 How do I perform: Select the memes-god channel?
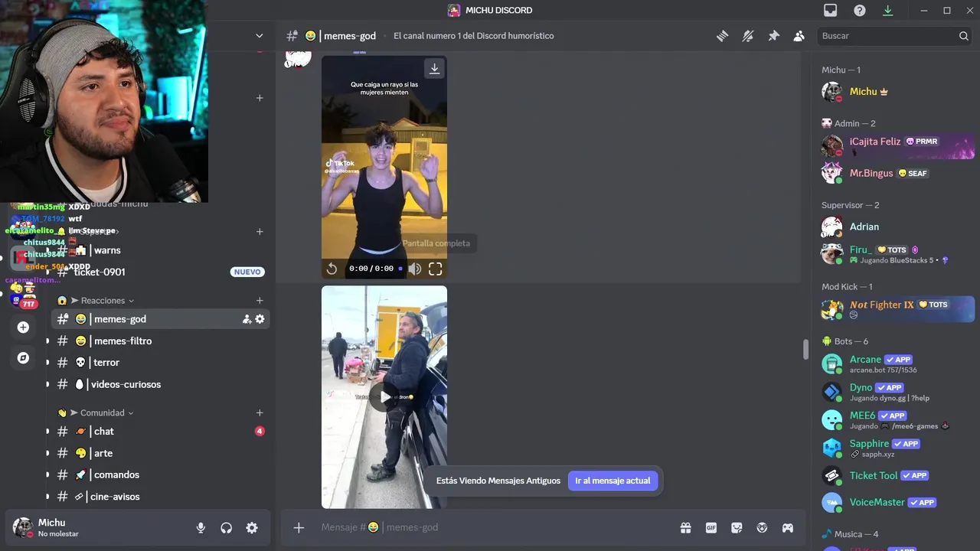coord(160,319)
